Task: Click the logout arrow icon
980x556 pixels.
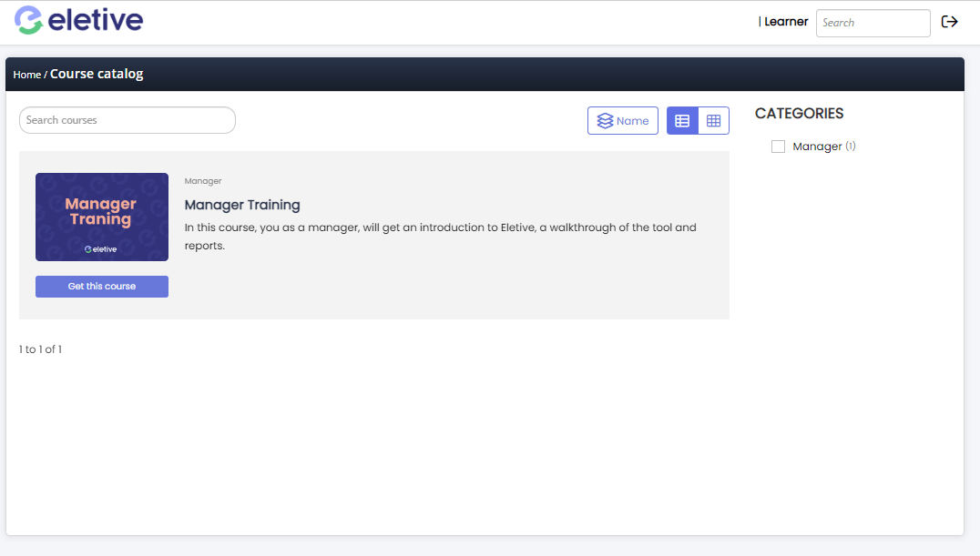Action: 949,22
